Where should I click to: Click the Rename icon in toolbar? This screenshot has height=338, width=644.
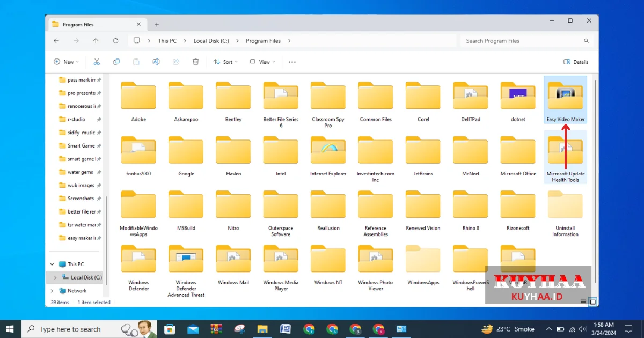(156, 62)
